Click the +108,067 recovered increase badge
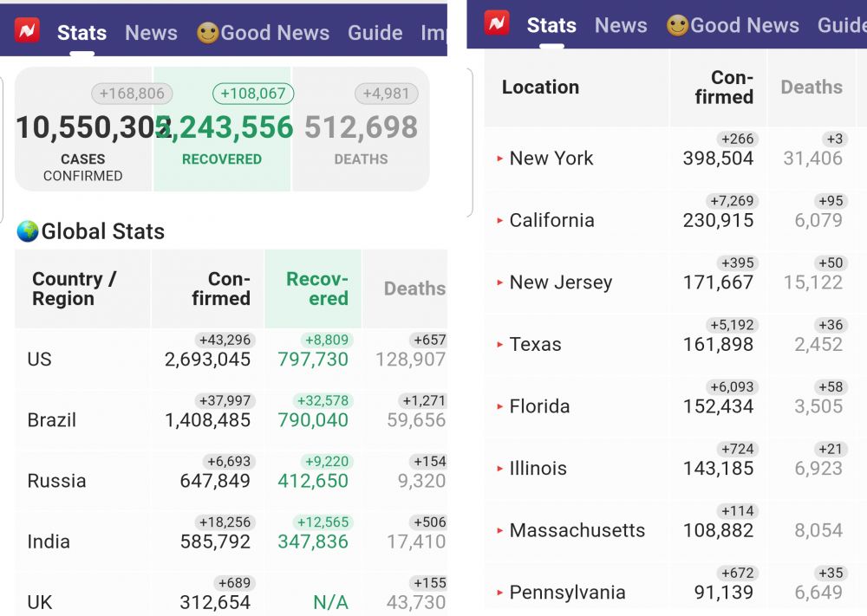867x616 pixels. (253, 94)
